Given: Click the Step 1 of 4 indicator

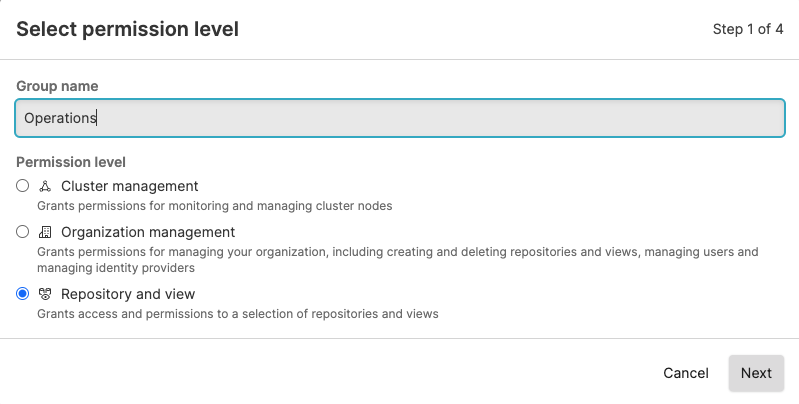Looking at the screenshot, I should 747,29.
